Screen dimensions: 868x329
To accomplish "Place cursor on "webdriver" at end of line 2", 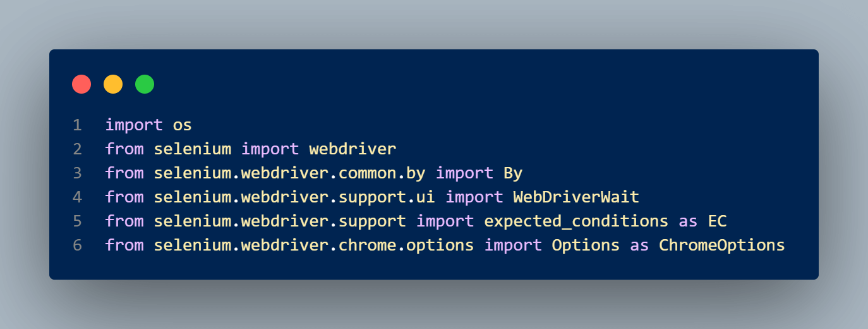I will 353,149.
